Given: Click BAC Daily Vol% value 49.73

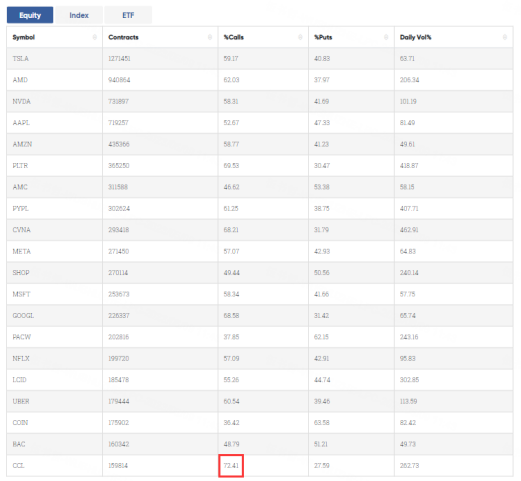Looking at the screenshot, I should click(x=408, y=444).
